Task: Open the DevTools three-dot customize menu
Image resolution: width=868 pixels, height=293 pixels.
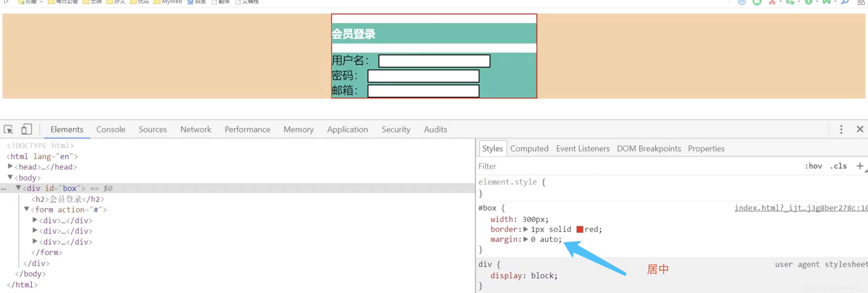Action: [841, 129]
